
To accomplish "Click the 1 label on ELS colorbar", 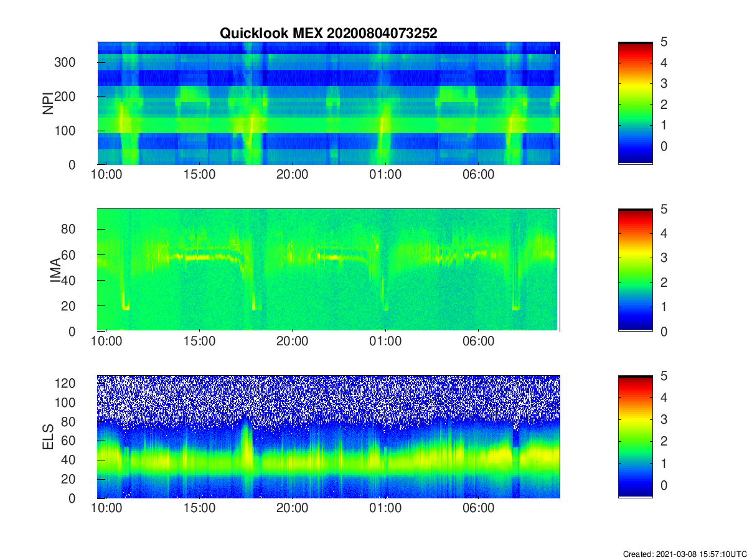I will pyautogui.click(x=664, y=464).
